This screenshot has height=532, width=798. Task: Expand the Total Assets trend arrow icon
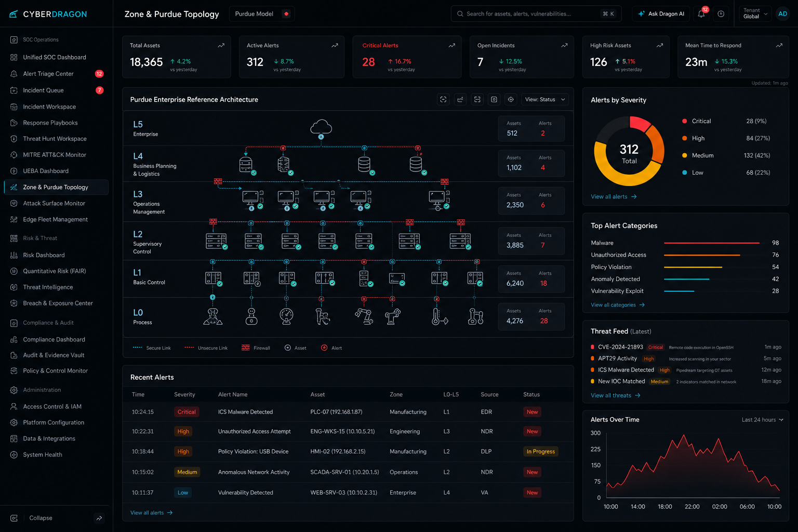[221, 46]
